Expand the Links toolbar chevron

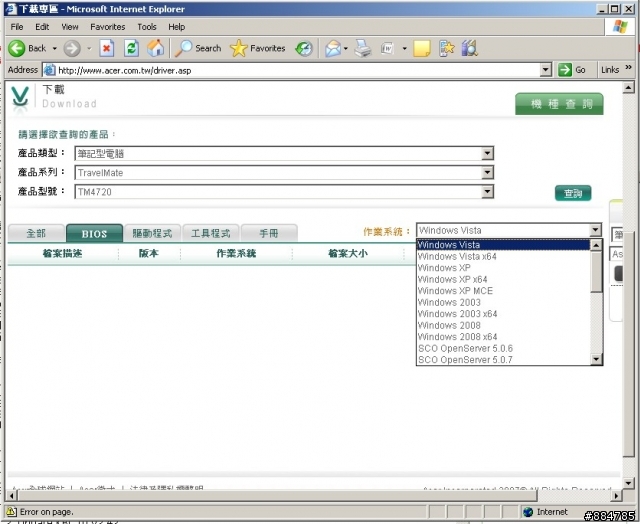point(629,67)
